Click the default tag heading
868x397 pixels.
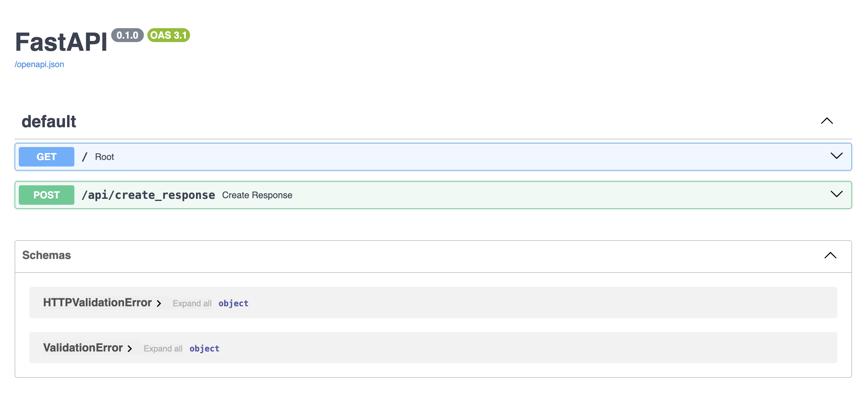point(49,122)
